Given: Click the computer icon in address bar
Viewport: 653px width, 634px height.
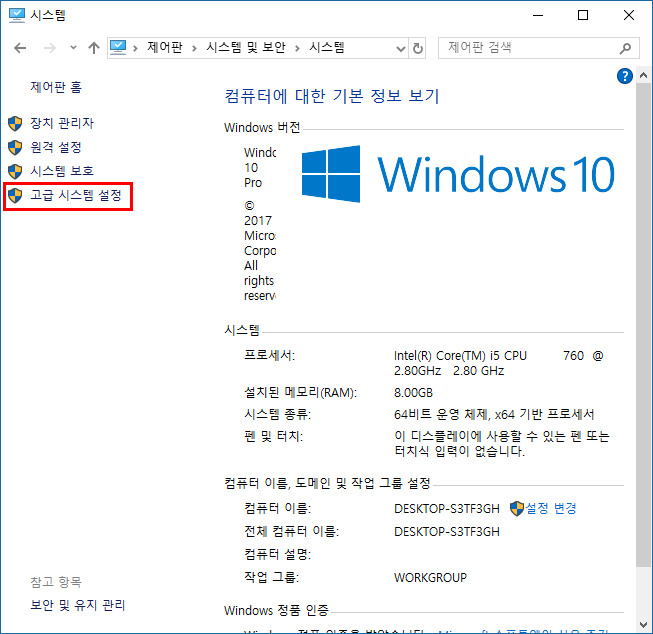Looking at the screenshot, I should pos(118,47).
